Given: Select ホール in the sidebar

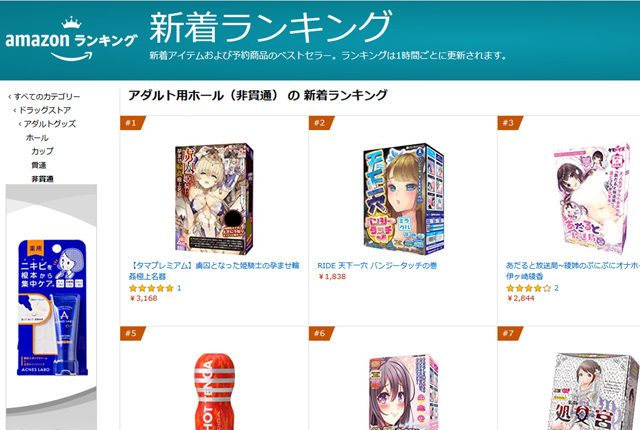Looking at the screenshot, I should [x=37, y=137].
